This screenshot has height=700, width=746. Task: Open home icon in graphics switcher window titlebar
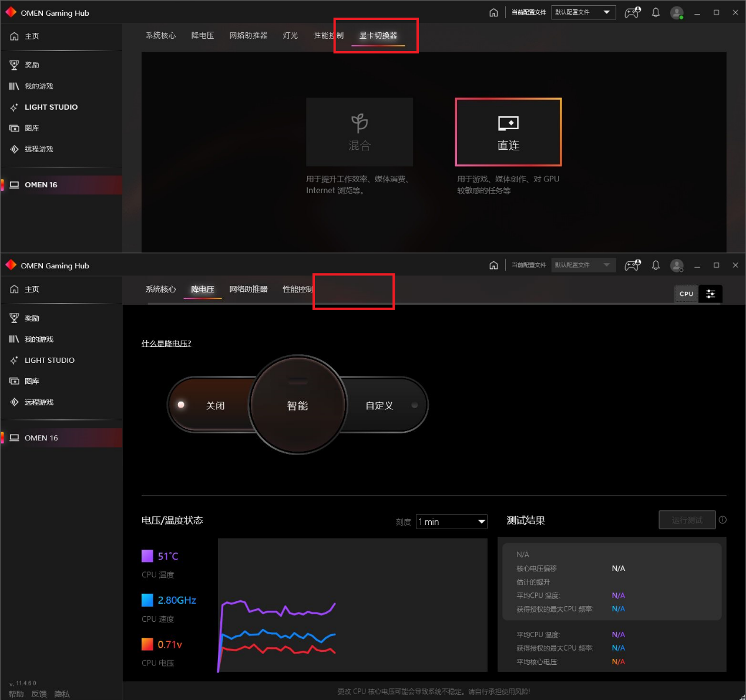493,12
